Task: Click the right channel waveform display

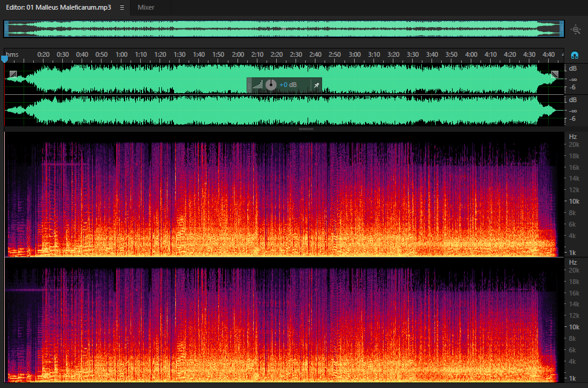Action: tap(284, 110)
